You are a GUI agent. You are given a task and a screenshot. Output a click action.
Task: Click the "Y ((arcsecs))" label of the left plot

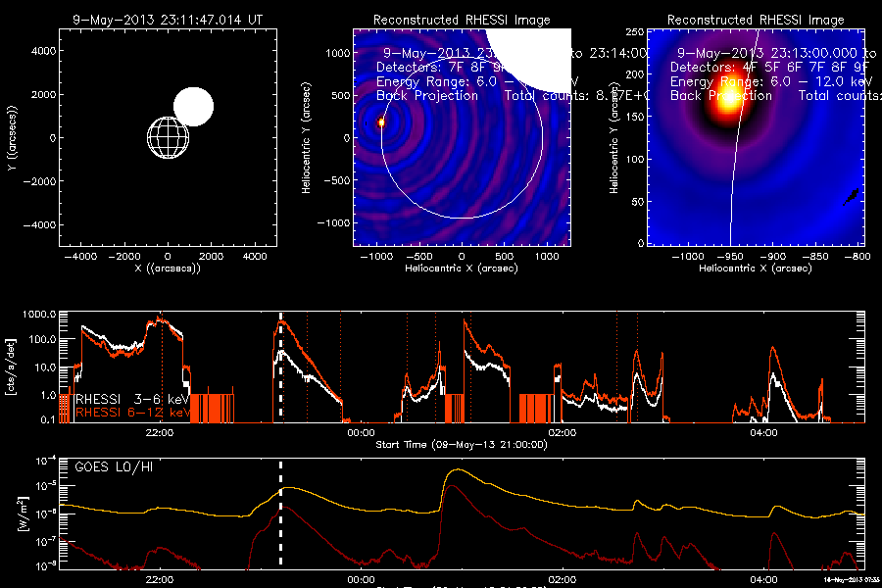click(x=12, y=138)
